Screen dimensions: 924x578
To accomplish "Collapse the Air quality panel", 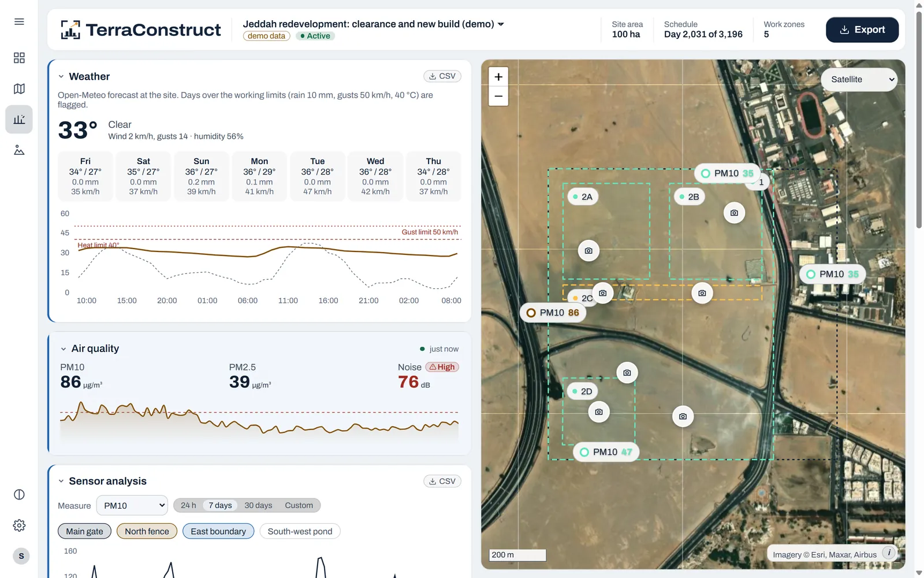I will (x=64, y=349).
